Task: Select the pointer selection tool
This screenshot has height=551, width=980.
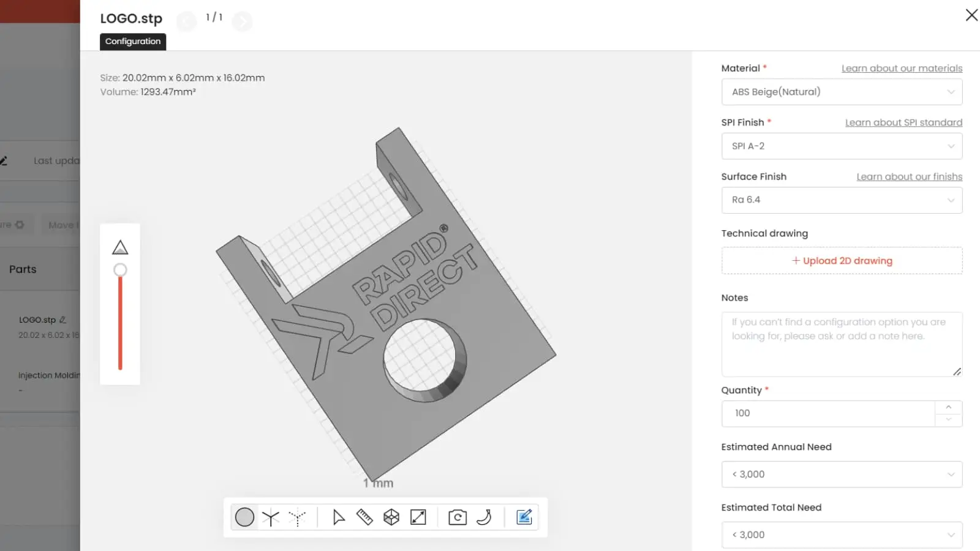Action: tap(338, 517)
